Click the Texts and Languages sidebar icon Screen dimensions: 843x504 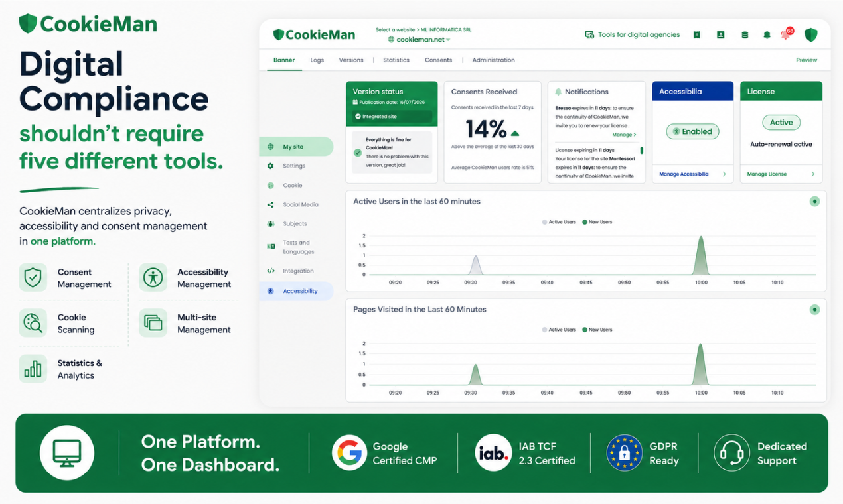click(x=271, y=246)
